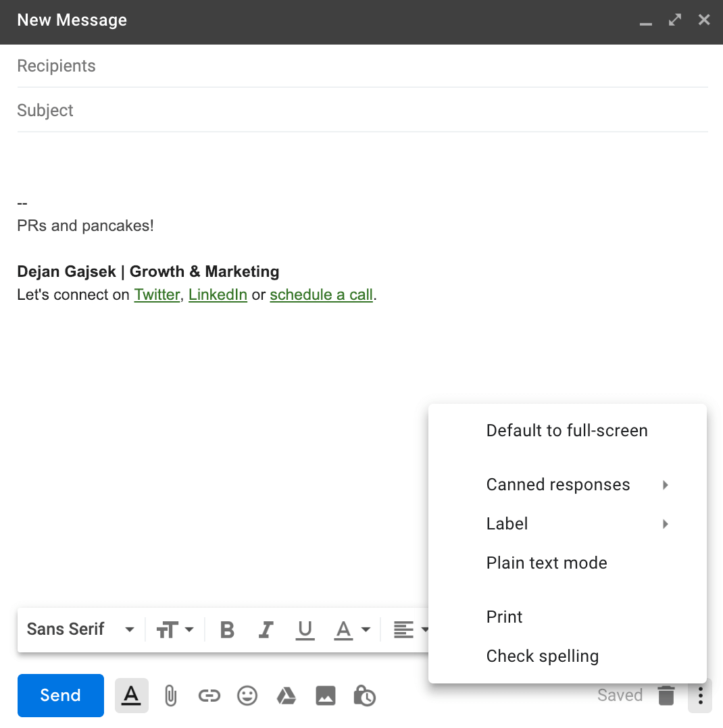Open the text color A dropdown

click(x=352, y=630)
